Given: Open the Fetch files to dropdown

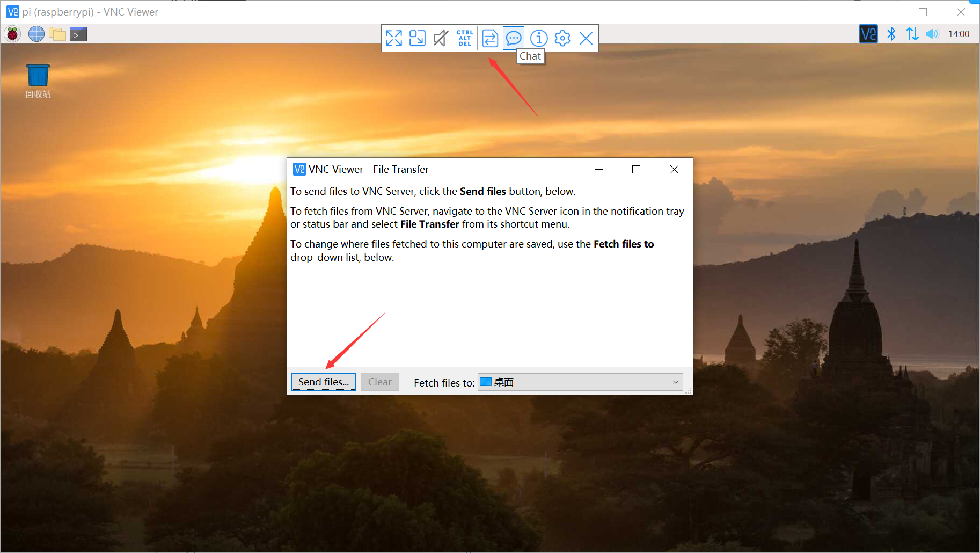Looking at the screenshot, I should click(676, 382).
